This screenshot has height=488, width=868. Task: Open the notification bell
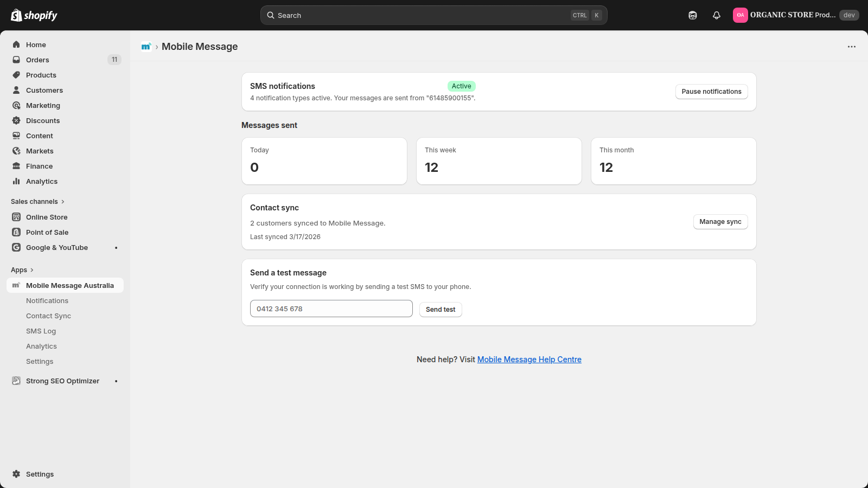pyautogui.click(x=716, y=15)
